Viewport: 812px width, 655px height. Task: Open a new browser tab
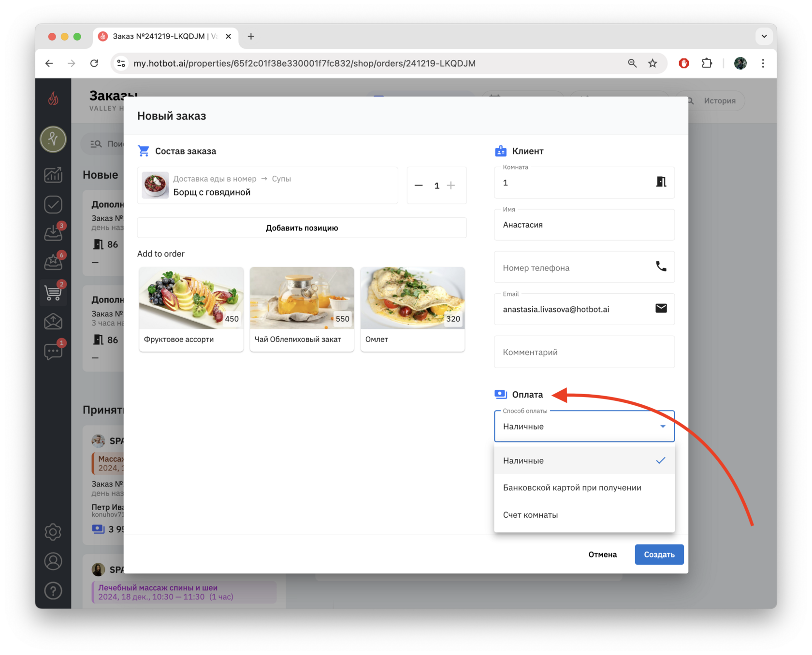point(251,36)
